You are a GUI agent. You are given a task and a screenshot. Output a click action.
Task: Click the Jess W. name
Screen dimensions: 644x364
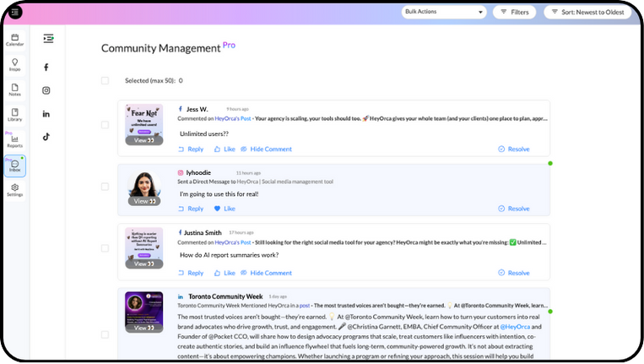pyautogui.click(x=198, y=109)
